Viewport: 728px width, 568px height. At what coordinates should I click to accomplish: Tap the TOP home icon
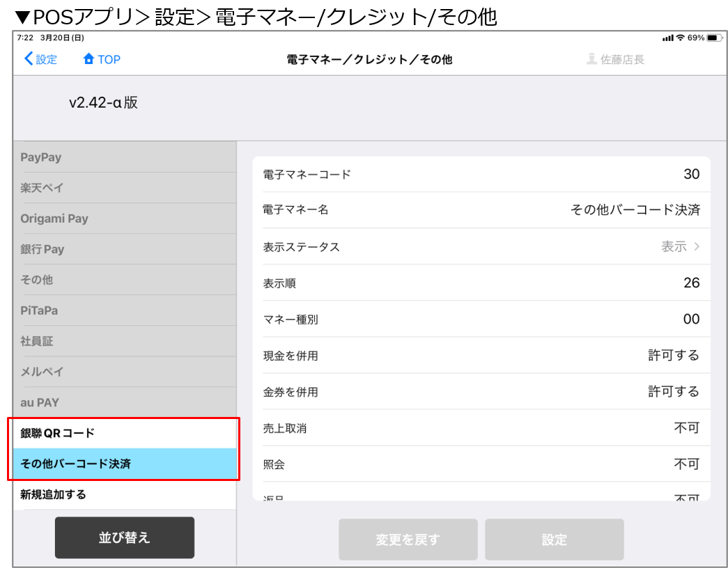click(x=88, y=60)
